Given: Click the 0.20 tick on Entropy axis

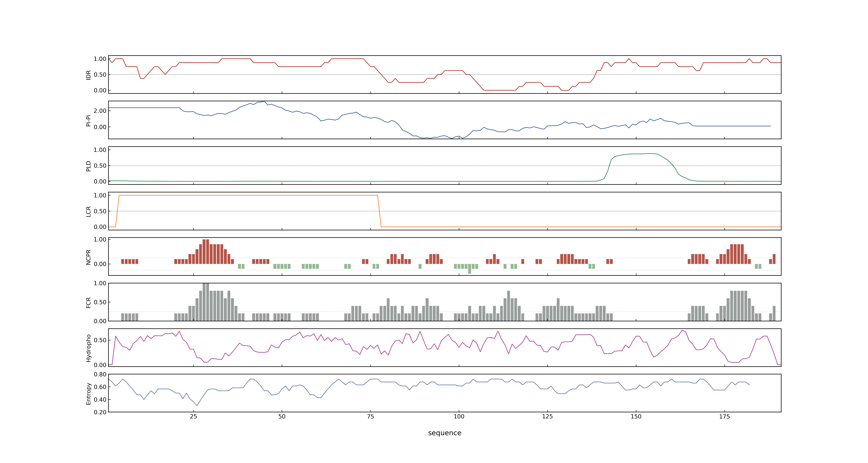Looking at the screenshot, I should click(100, 412).
